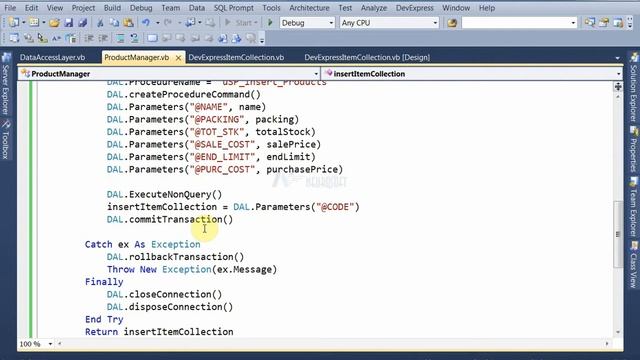Viewport: 640px width, 360px height.
Task: Click on the Return insertItemCollection line
Action: (159, 332)
